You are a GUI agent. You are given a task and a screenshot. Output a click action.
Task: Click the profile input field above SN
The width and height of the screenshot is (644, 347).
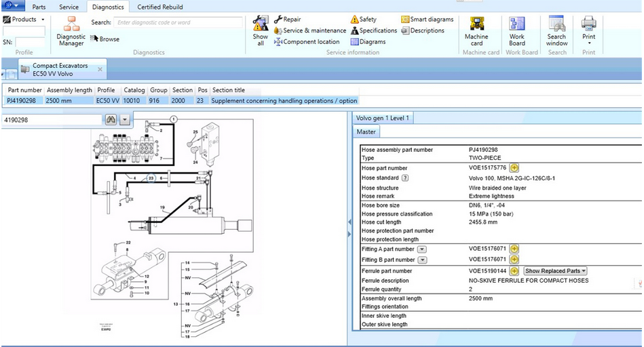[24, 31]
